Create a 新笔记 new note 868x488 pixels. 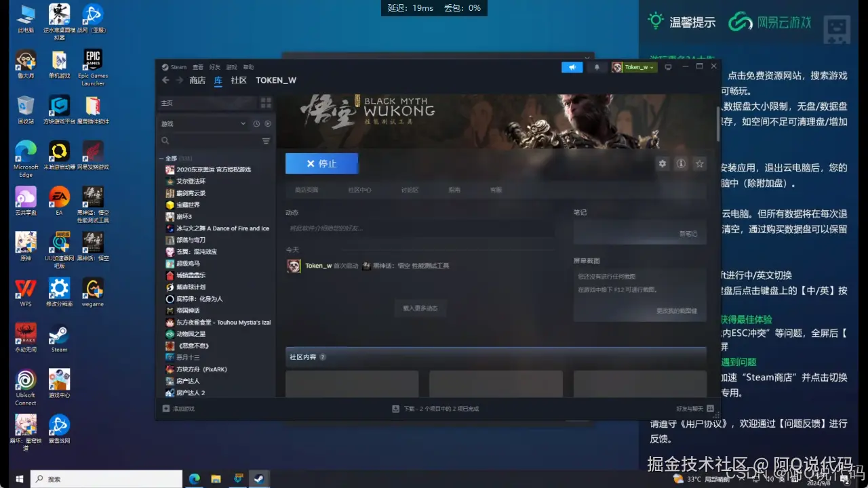[688, 233]
